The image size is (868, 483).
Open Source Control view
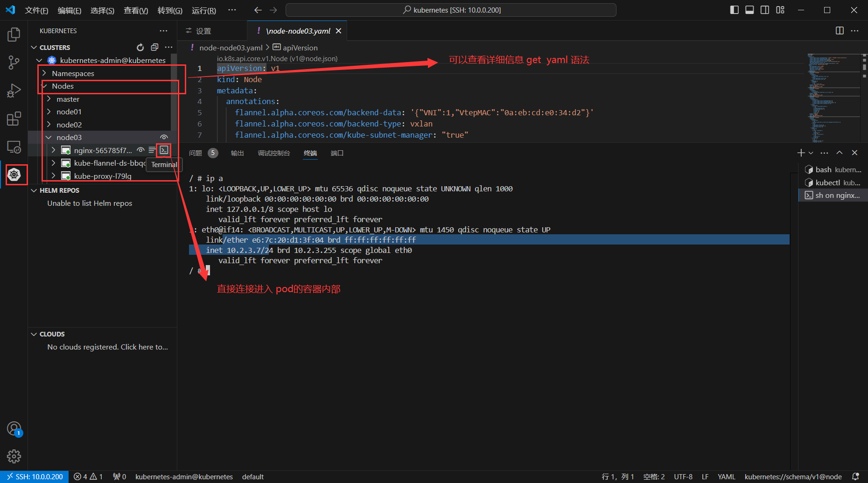pyautogui.click(x=14, y=63)
